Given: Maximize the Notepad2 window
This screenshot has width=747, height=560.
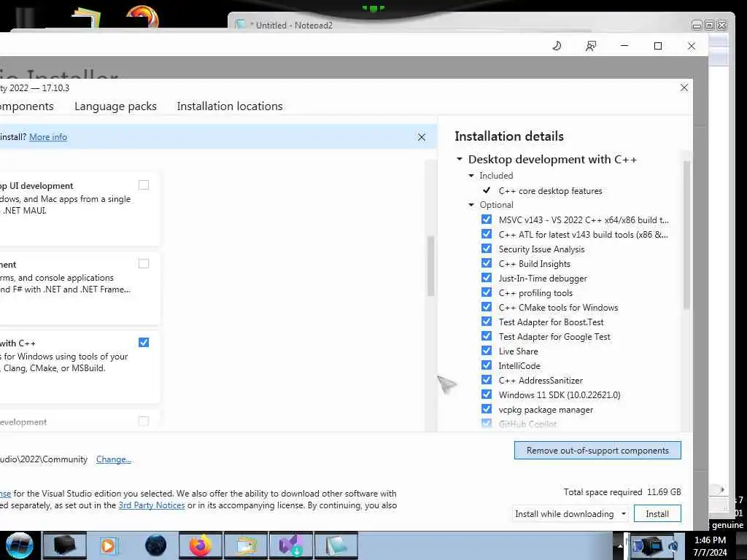Looking at the screenshot, I should tap(709, 25).
